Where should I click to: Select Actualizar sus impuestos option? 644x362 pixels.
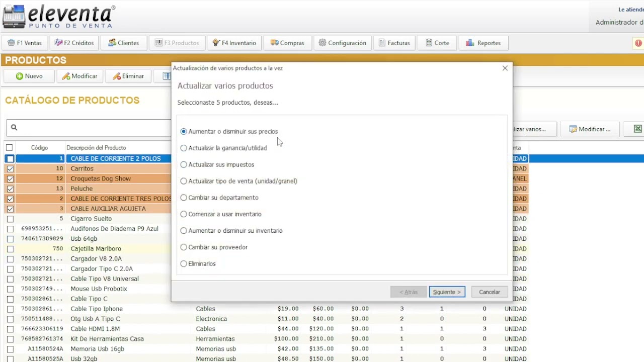[217, 165]
